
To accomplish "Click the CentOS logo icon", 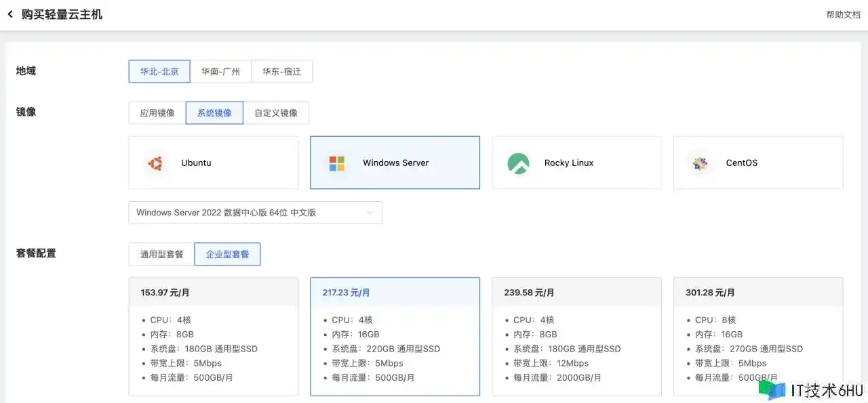I will pyautogui.click(x=700, y=163).
